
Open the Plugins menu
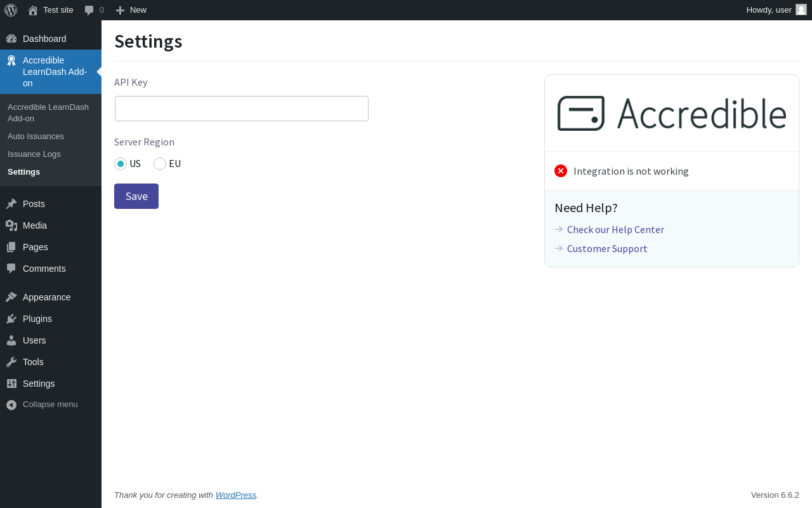51,319
